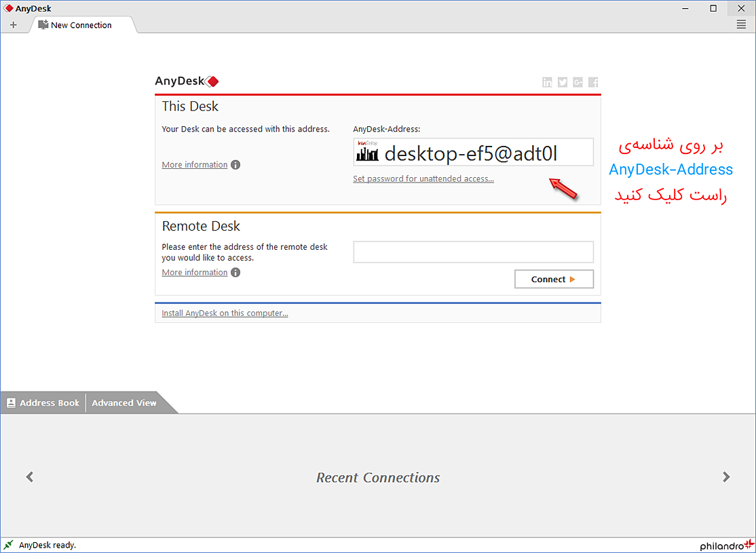Click the connection status icon in status bar
The width and height of the screenshot is (756, 553).
click(x=8, y=545)
